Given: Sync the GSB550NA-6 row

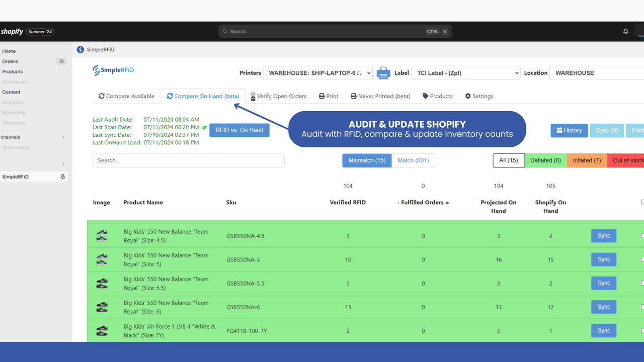Looking at the screenshot, I should [604, 307].
